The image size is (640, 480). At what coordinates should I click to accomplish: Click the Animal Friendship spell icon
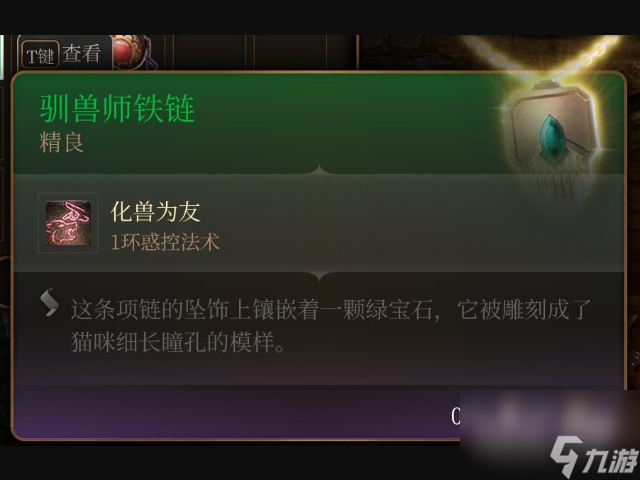click(68, 223)
